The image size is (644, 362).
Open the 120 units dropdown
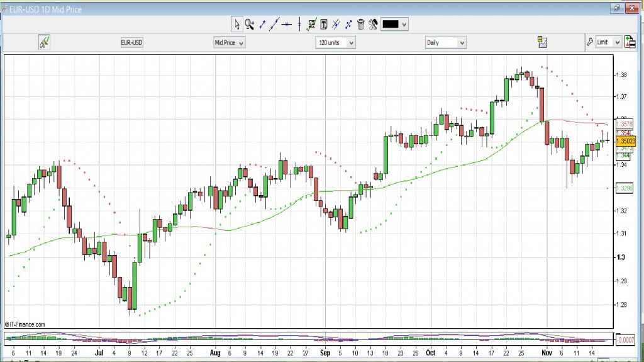pyautogui.click(x=335, y=42)
